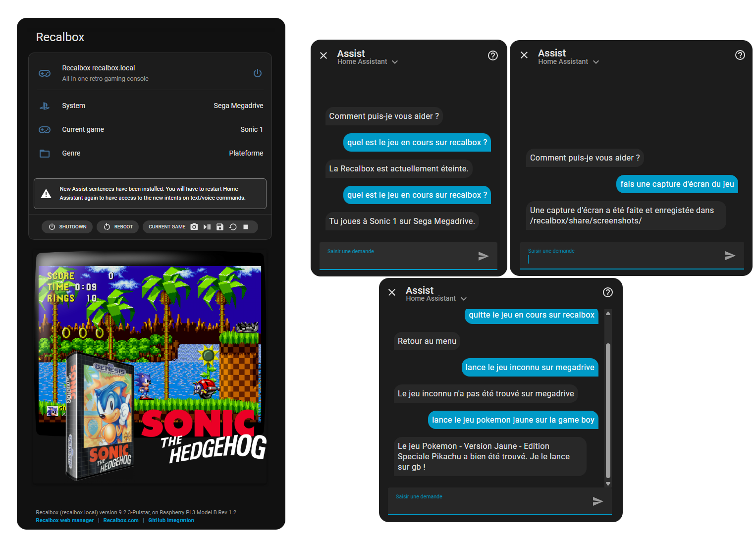Click the save state floppy disk icon

point(220,227)
